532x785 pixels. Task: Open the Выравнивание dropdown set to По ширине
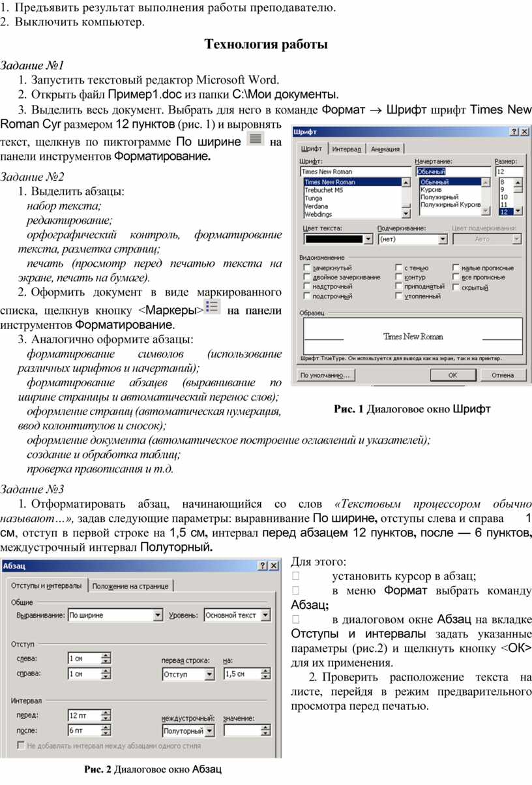point(115,615)
